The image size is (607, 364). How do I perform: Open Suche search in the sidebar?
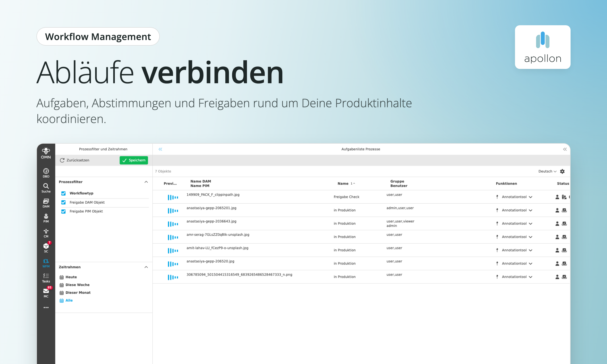46,188
